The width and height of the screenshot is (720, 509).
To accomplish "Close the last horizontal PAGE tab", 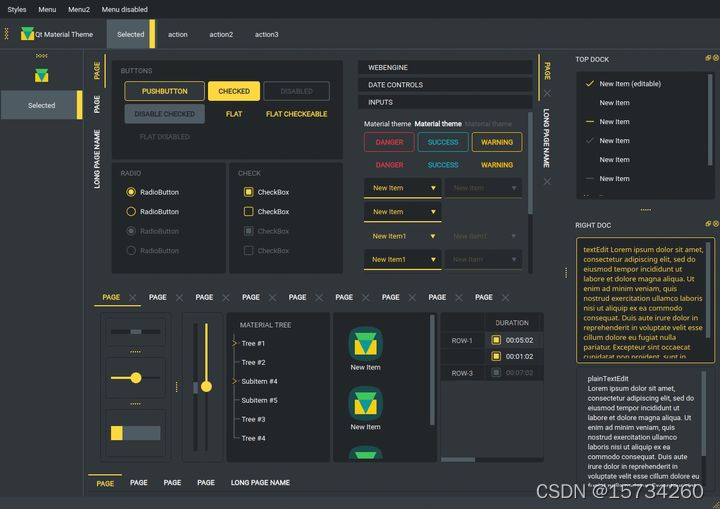I will pyautogui.click(x=505, y=298).
